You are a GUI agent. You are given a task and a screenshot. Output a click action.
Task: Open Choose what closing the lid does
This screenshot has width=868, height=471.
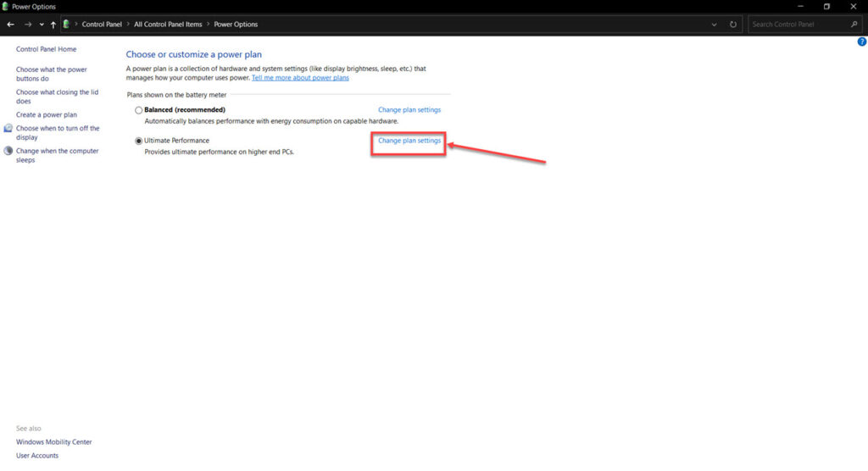click(57, 97)
